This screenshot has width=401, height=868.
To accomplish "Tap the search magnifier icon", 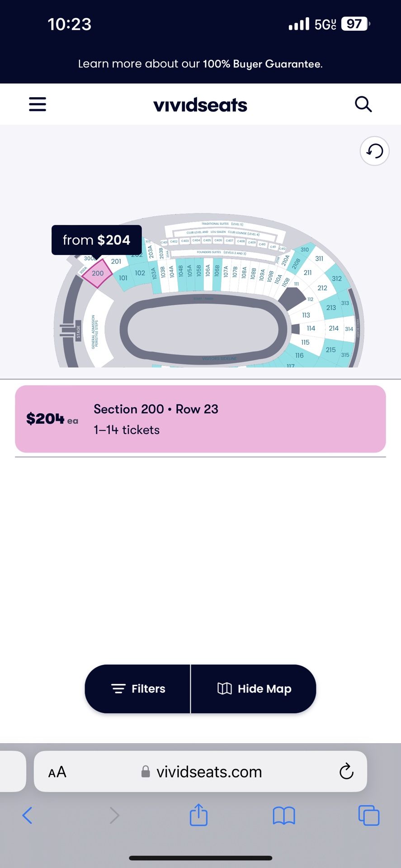I will point(363,104).
